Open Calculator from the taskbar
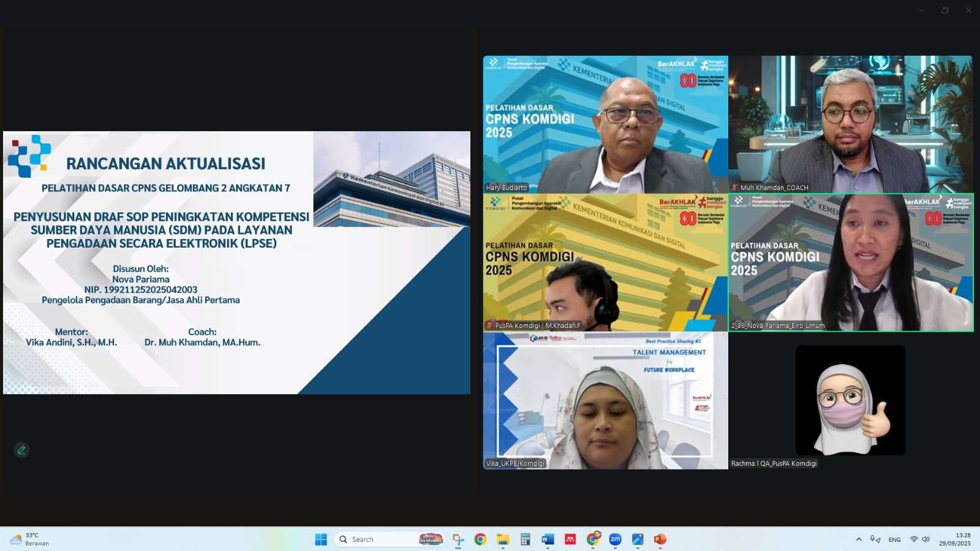The height and width of the screenshot is (551, 980). (525, 539)
